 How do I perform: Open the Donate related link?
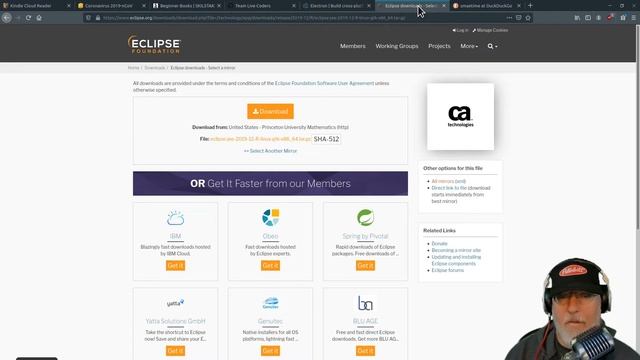tap(440, 244)
